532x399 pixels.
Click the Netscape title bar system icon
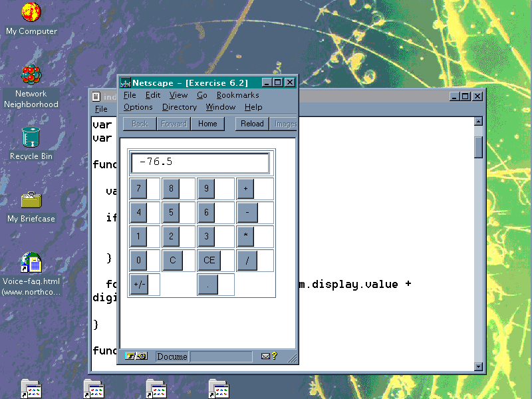tap(125, 82)
